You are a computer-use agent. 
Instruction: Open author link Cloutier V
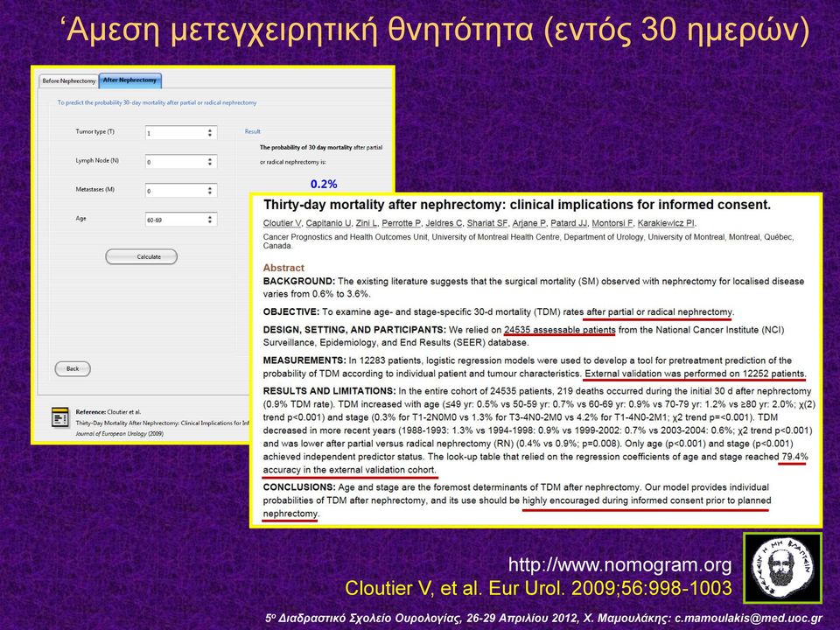283,223
